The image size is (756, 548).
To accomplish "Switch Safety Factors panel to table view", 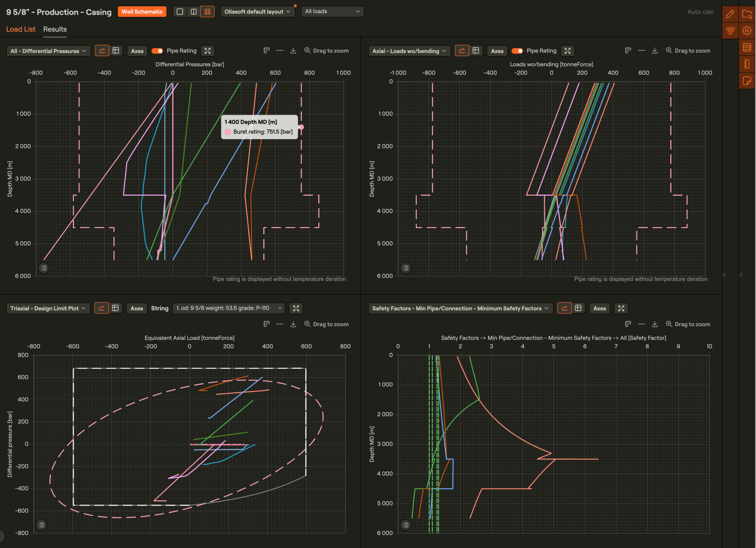I will click(x=578, y=308).
